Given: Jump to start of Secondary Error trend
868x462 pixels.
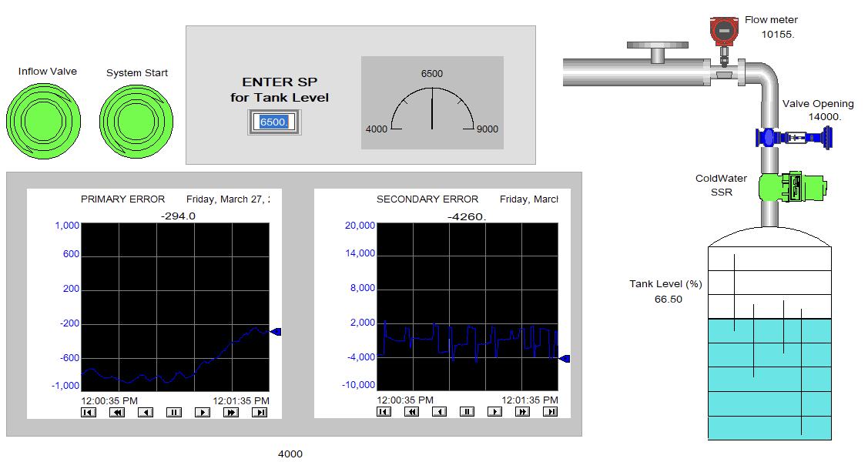Looking at the screenshot, I should coord(384,412).
